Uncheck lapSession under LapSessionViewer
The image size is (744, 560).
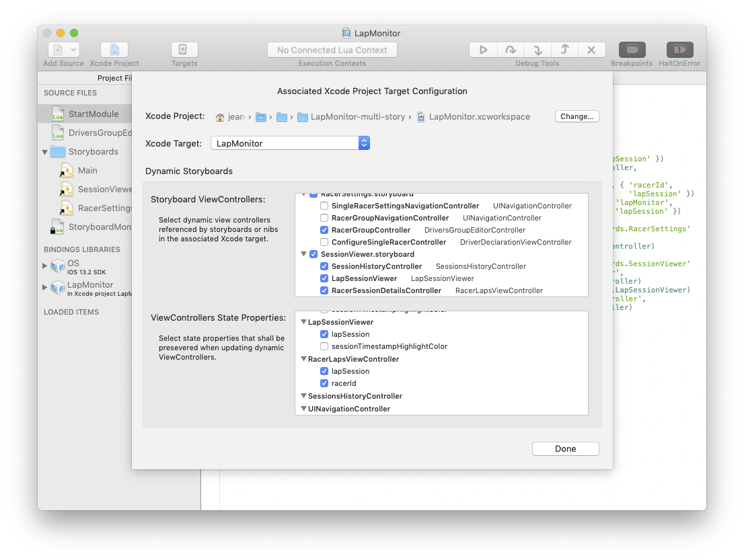[324, 334]
